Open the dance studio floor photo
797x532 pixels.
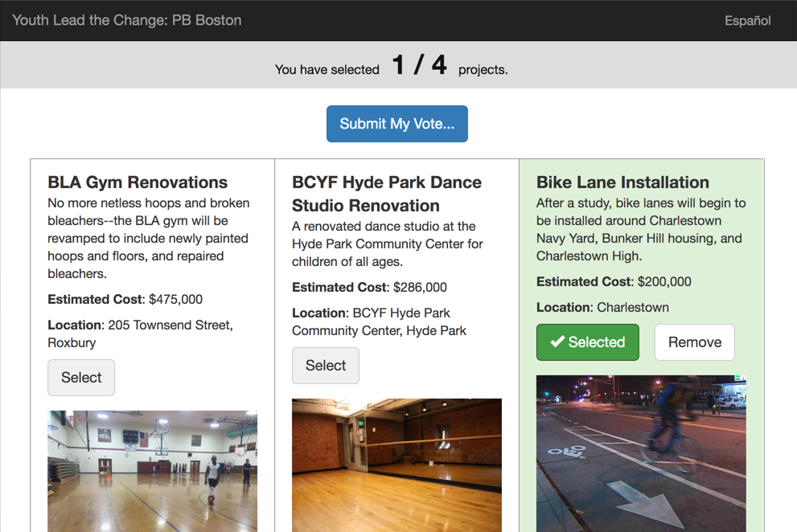click(x=396, y=466)
